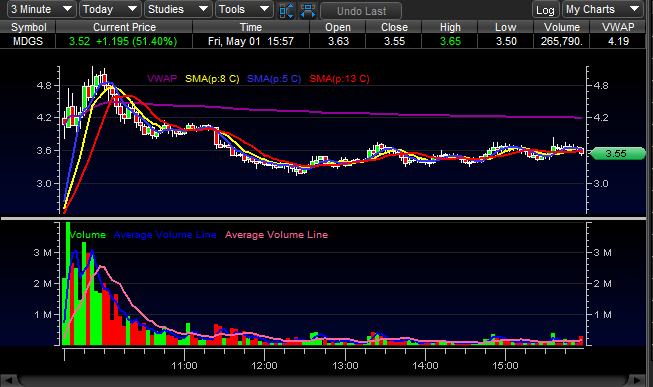Click the green Volume legend label
This screenshot has height=387, width=653.
tap(87, 235)
